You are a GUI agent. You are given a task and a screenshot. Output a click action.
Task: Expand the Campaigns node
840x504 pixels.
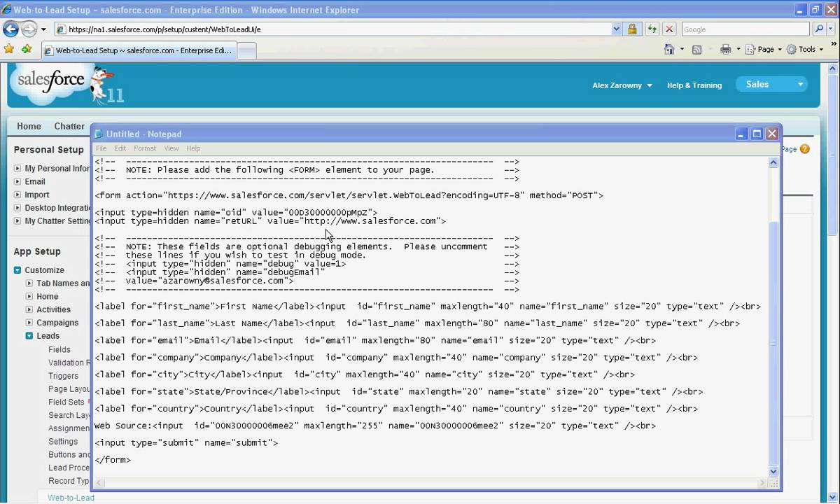29,323
